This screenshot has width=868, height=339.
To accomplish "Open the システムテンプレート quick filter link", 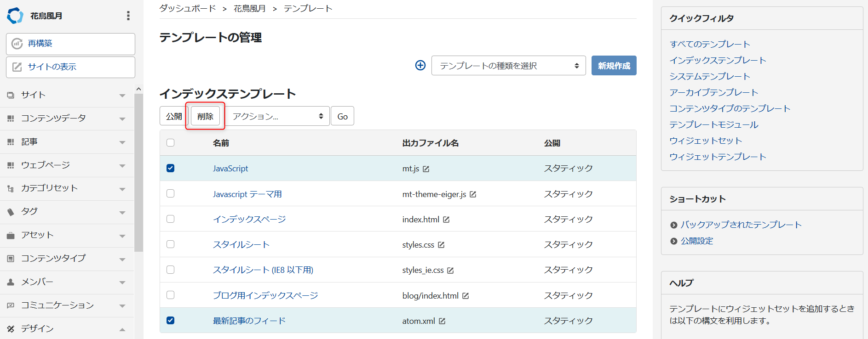I will tap(710, 76).
